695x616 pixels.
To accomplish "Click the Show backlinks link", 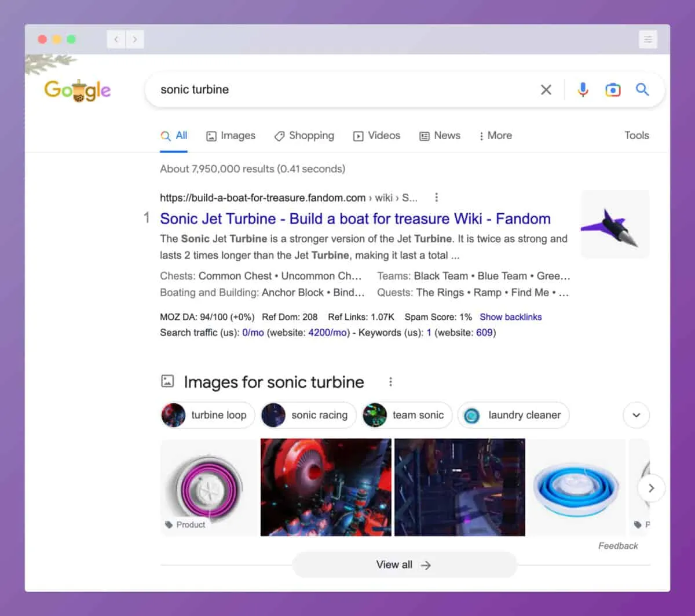I will 510,317.
